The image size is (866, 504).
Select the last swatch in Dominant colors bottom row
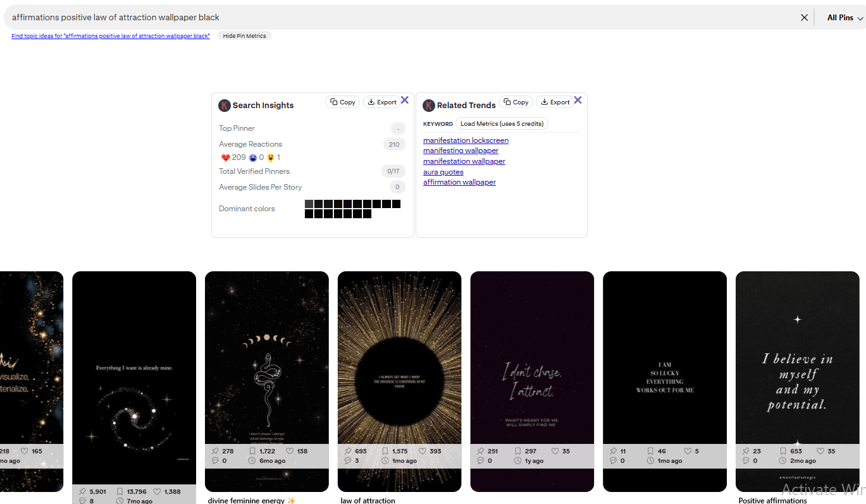[x=367, y=214]
